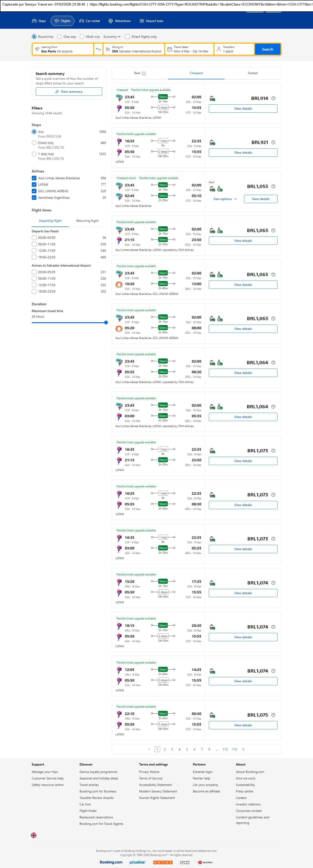
Task: Click the info icon next to Best tab
Action: click(x=144, y=73)
